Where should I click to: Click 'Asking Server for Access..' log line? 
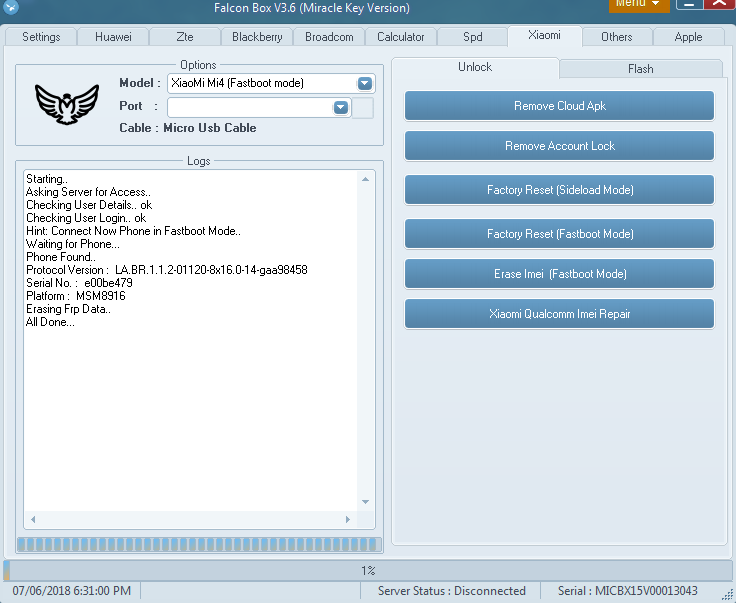coord(88,192)
